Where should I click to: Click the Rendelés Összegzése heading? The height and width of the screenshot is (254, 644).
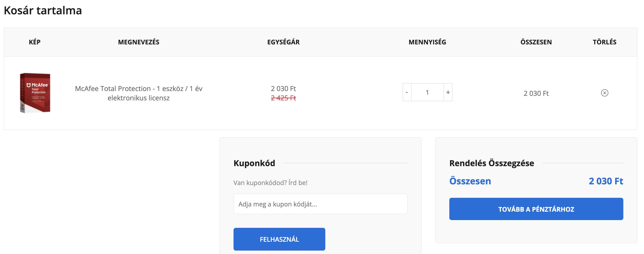492,163
